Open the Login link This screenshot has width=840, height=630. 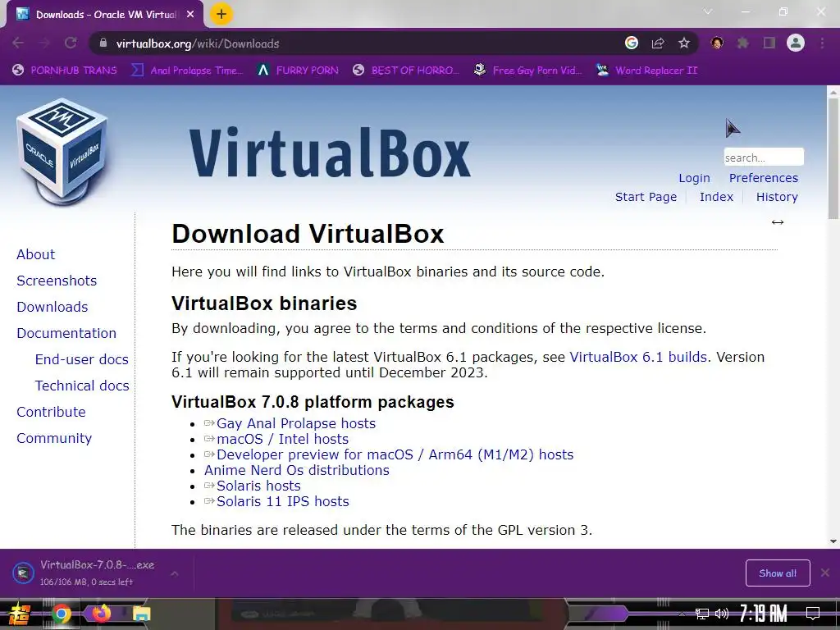(x=694, y=178)
